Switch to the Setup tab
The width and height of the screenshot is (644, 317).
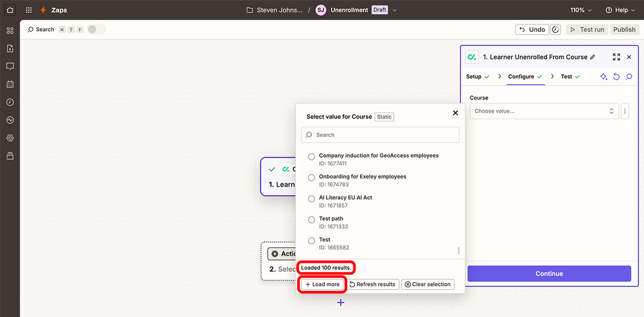477,77
